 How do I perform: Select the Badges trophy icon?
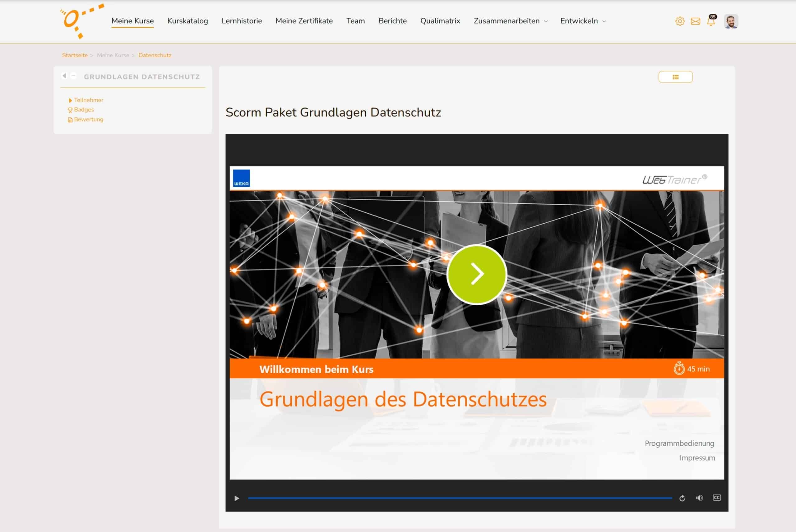[70, 109]
